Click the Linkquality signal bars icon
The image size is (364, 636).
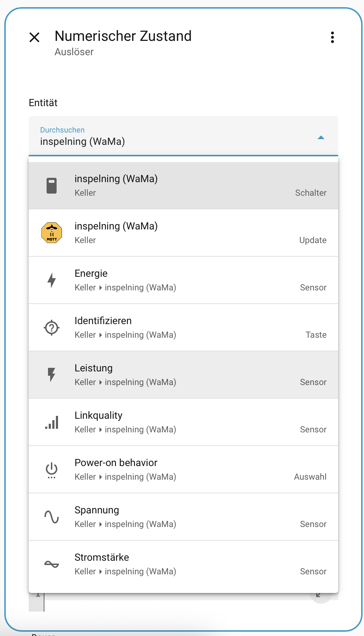pyautogui.click(x=52, y=422)
